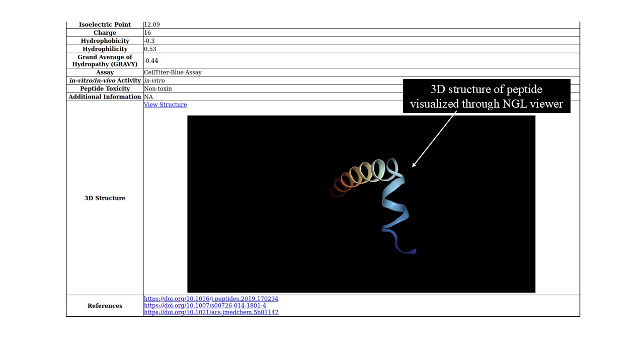The height and width of the screenshot is (362, 644).
Task: Click the Hydrophobicity row label
Action: pos(105,41)
